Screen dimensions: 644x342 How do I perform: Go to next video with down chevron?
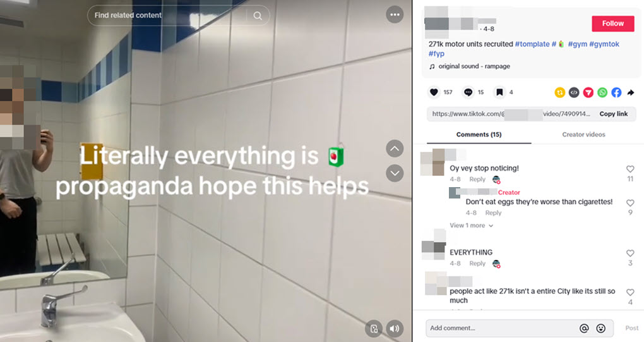point(395,173)
